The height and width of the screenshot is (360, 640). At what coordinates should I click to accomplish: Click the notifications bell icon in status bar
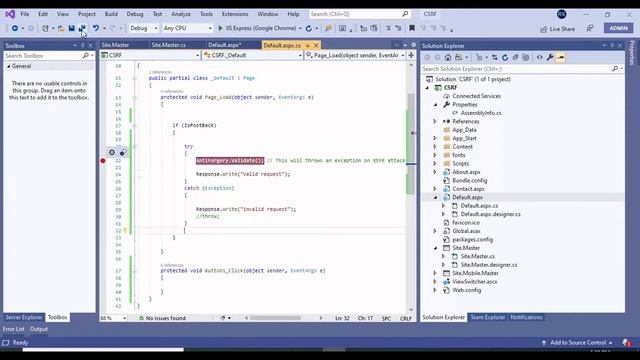tap(627, 342)
